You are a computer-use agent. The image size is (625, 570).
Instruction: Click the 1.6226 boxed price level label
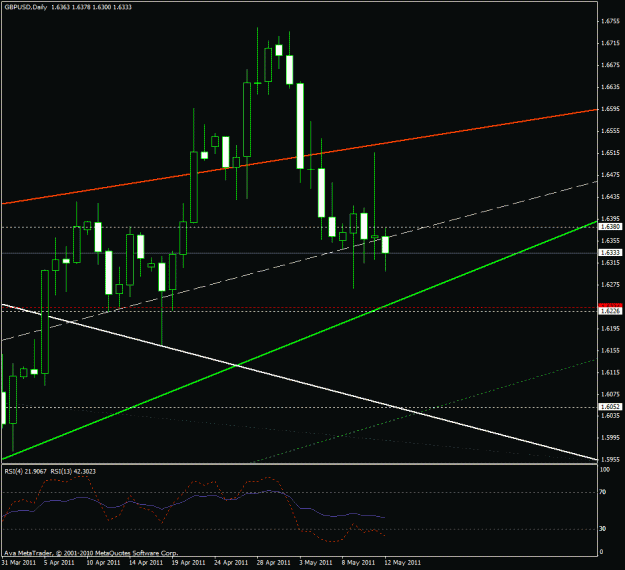point(610,311)
